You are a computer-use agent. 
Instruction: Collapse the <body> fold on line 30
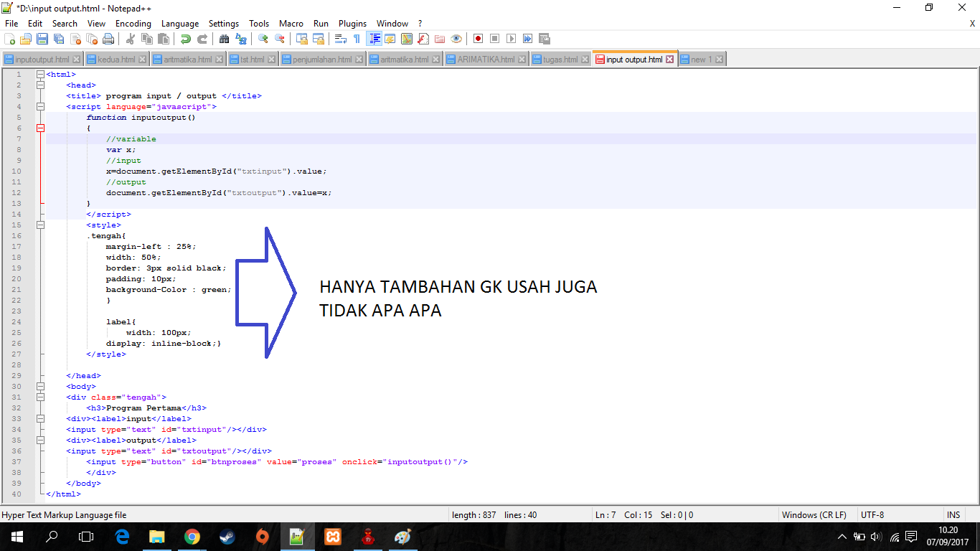click(x=41, y=386)
